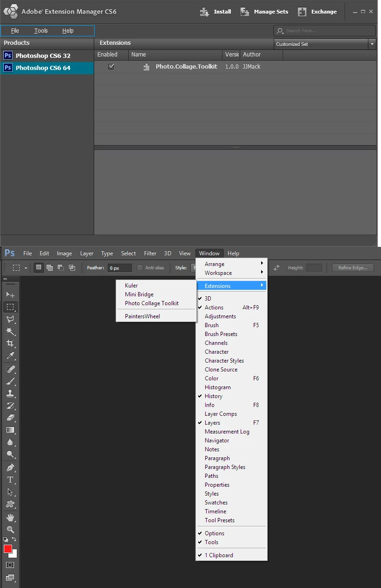Click New selection mode in options bar
This screenshot has height=588, width=381.
point(39,268)
